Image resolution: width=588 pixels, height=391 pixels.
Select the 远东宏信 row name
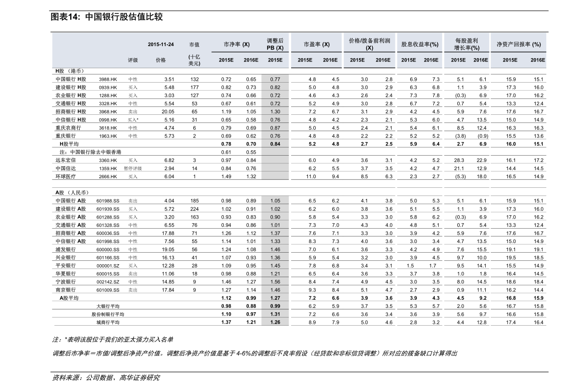tap(65, 160)
